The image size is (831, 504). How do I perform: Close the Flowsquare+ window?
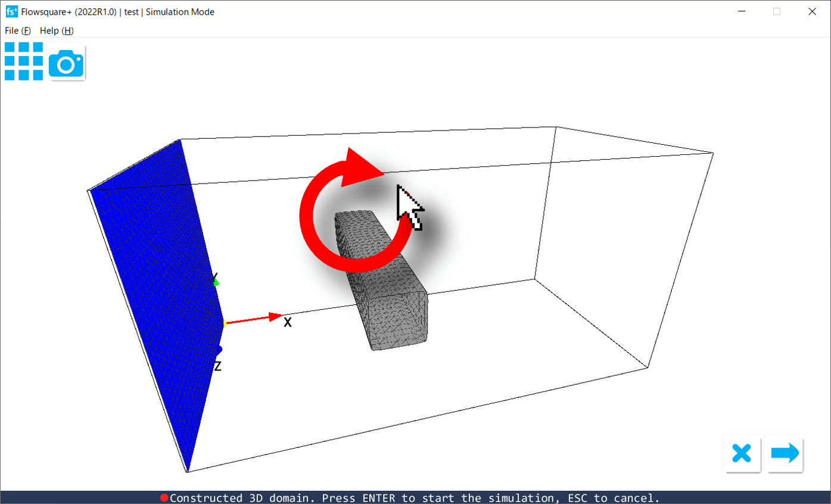click(x=812, y=11)
